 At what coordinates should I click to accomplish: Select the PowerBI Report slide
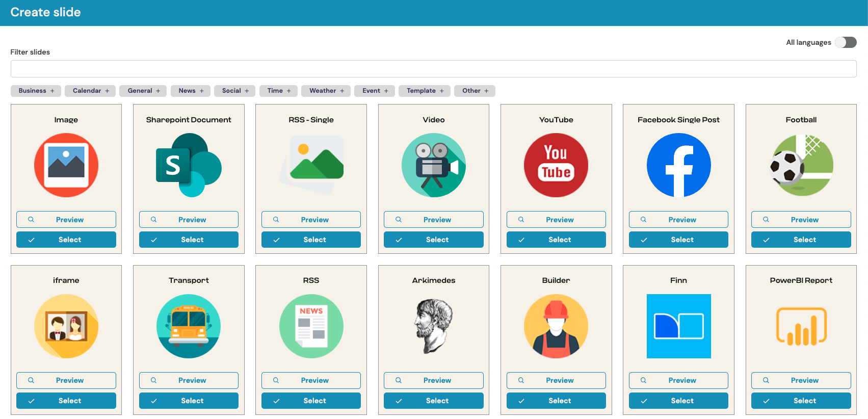tap(801, 401)
